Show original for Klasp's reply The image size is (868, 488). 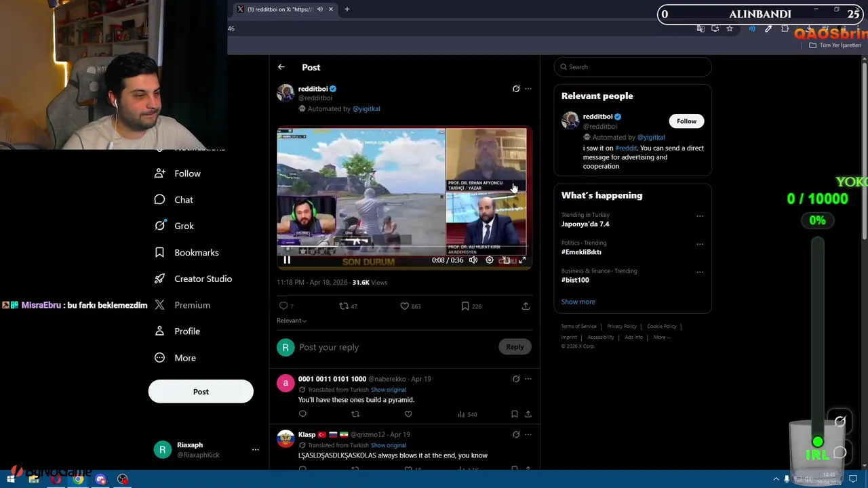[x=389, y=445]
